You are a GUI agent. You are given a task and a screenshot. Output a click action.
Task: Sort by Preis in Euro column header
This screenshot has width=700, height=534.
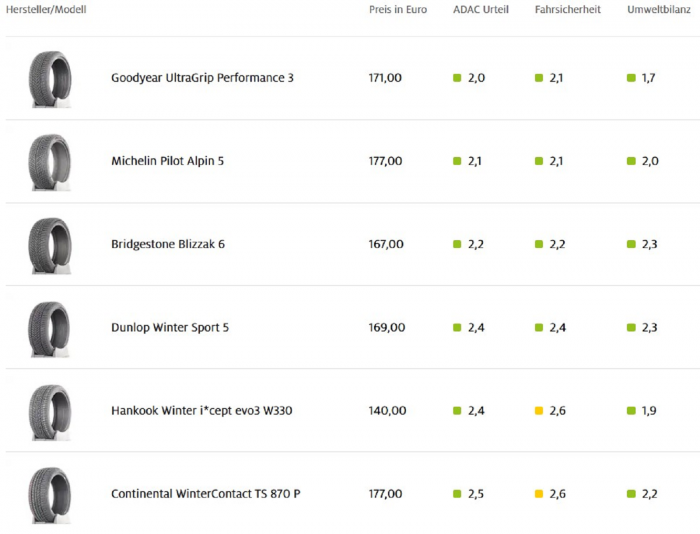(x=398, y=10)
